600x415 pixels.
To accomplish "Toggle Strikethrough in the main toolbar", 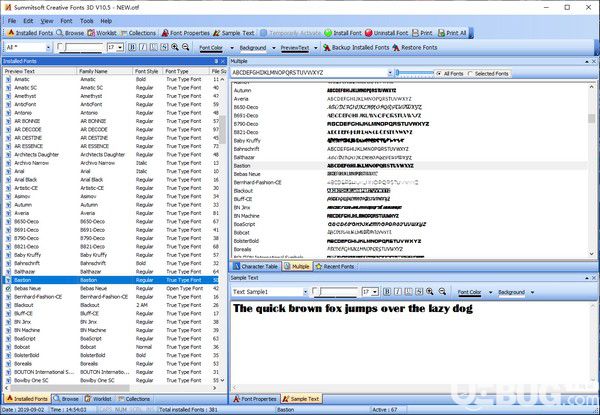I will [164, 47].
